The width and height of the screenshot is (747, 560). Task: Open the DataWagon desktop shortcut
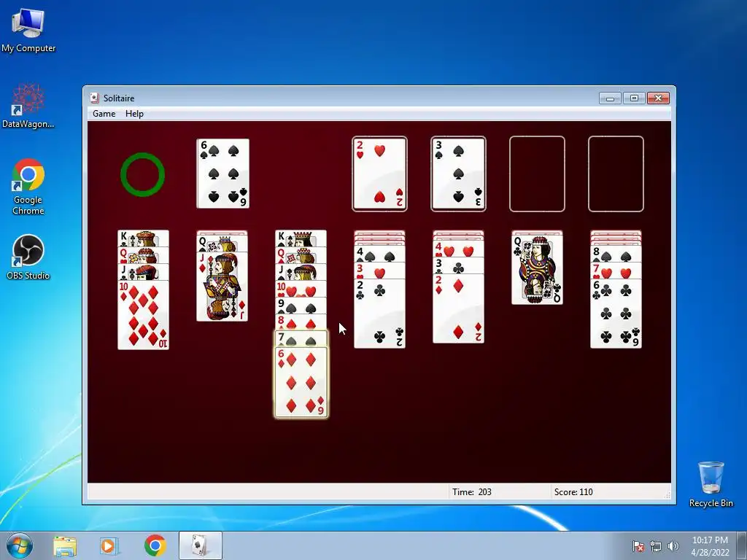click(28, 106)
